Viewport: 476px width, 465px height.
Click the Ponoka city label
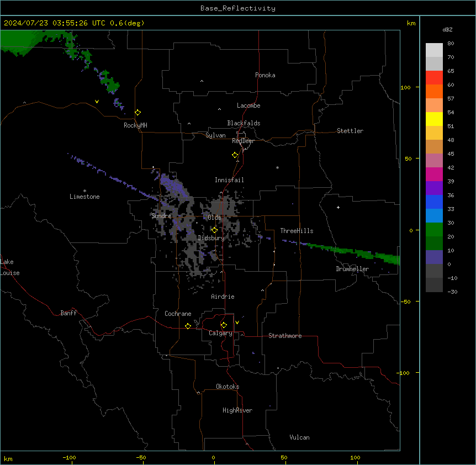pyautogui.click(x=265, y=75)
